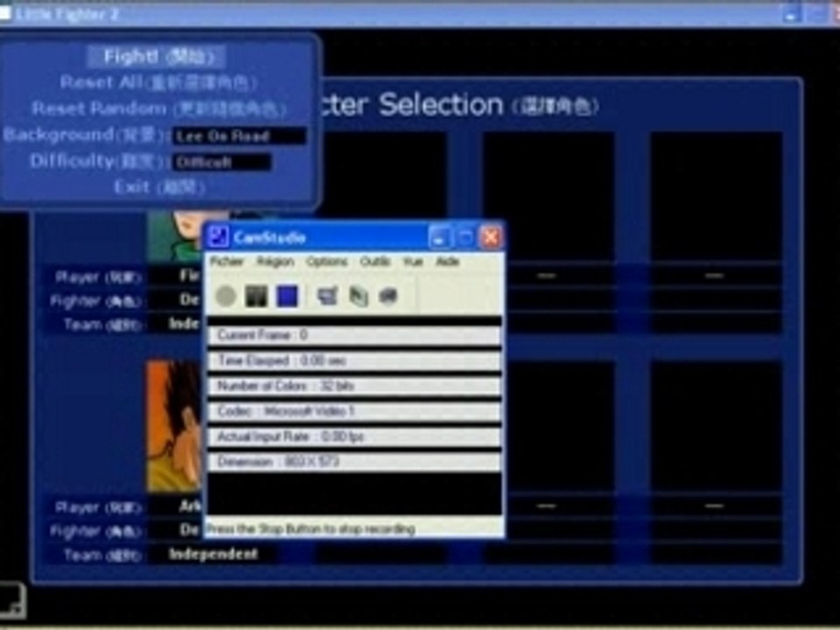
Task: Click the fifth CamStudio toolbar icon, AVI/SWF mode
Action: (x=359, y=297)
